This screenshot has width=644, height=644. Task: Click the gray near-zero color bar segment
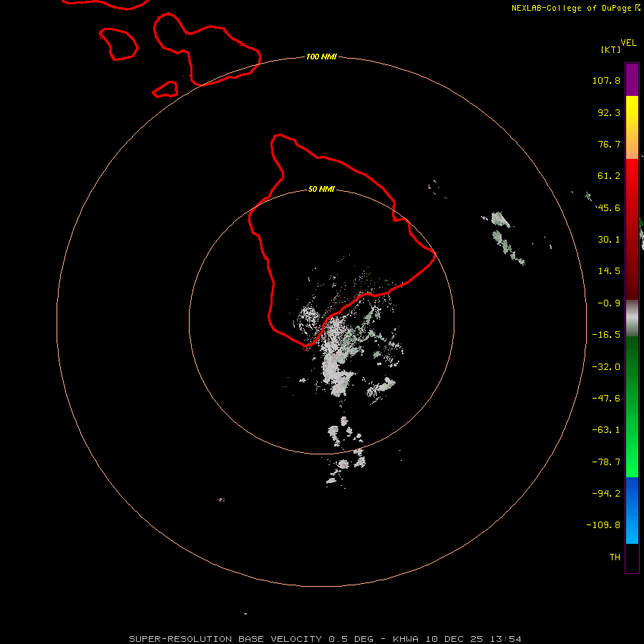tap(632, 318)
